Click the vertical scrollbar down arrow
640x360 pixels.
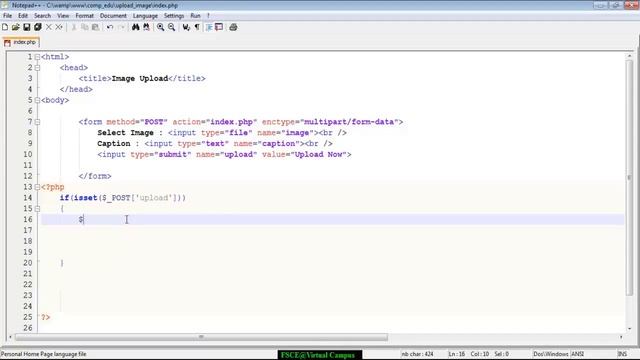tap(629, 328)
